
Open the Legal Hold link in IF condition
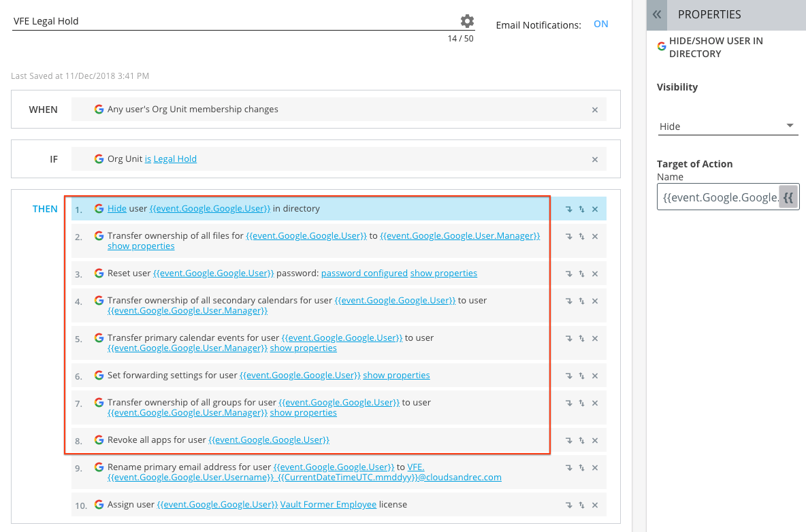tap(175, 159)
